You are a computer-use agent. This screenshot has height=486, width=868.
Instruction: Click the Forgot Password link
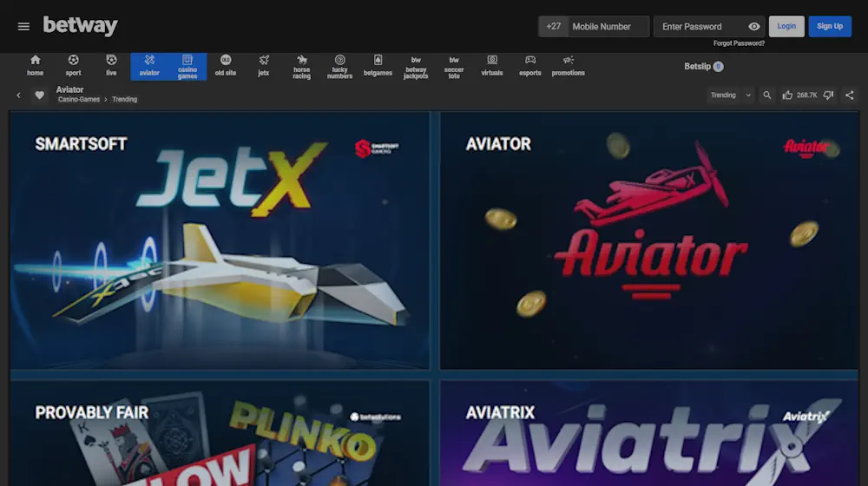pyautogui.click(x=739, y=43)
